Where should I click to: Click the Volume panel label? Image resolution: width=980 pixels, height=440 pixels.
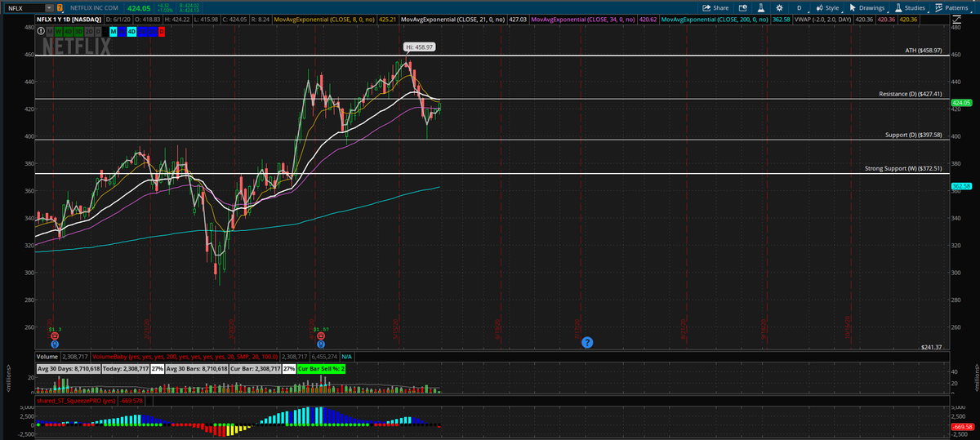[47, 357]
